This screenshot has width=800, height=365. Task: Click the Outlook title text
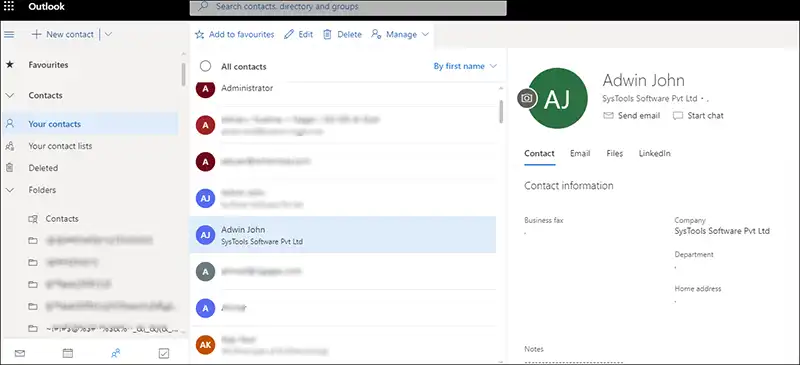46,7
